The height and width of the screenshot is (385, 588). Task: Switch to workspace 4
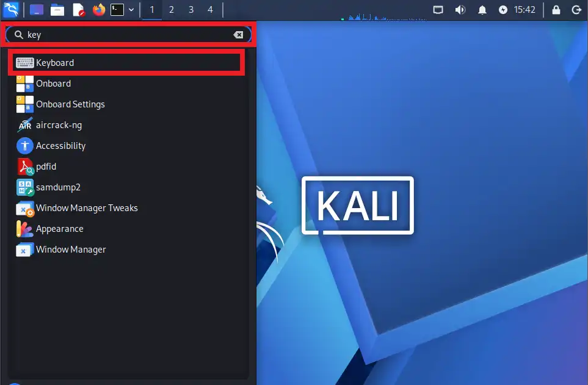(x=211, y=10)
